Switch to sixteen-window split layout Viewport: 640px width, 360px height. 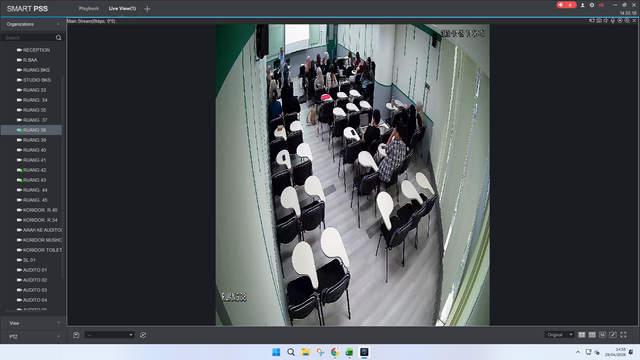tap(602, 335)
